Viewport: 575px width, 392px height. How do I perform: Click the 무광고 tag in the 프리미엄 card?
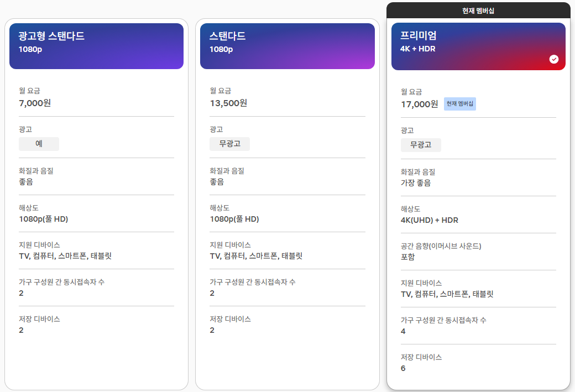pos(421,145)
